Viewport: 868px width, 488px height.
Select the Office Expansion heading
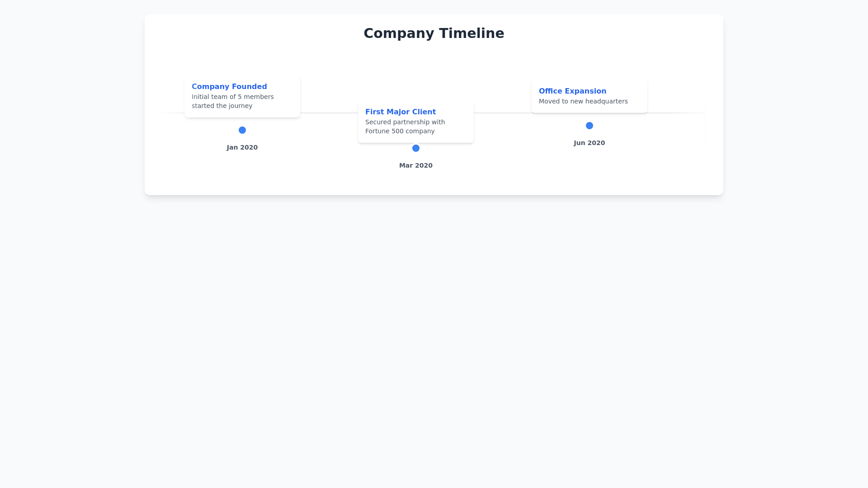(572, 91)
